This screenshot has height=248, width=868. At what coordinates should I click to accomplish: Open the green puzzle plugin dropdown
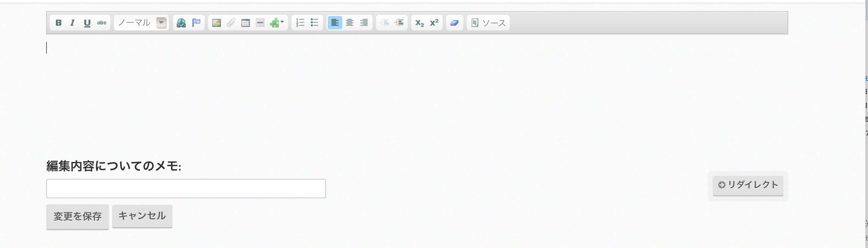[x=277, y=23]
